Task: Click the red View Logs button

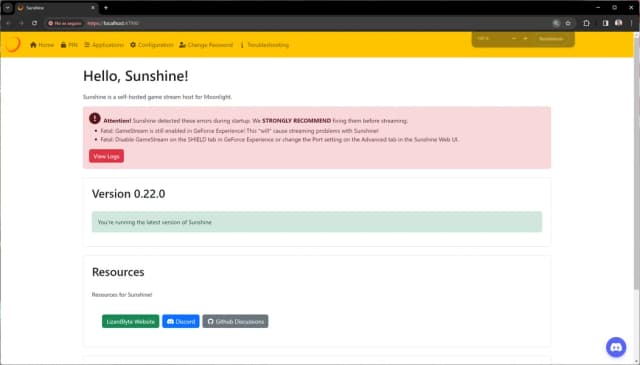Action: (106, 156)
